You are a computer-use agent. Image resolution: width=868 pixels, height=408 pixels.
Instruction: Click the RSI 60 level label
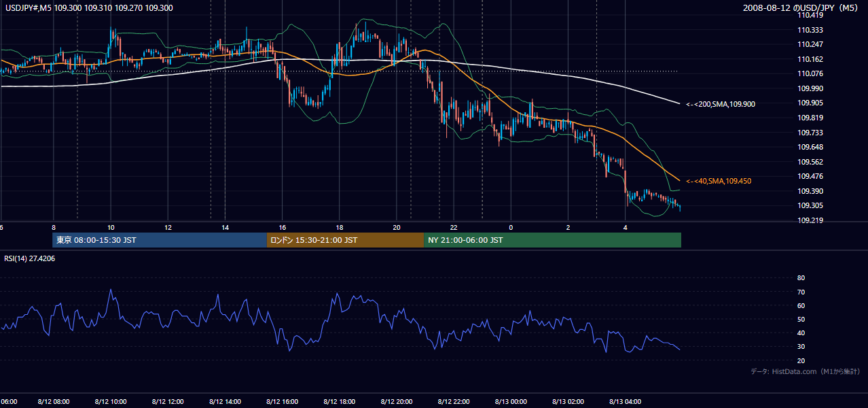[x=801, y=305]
